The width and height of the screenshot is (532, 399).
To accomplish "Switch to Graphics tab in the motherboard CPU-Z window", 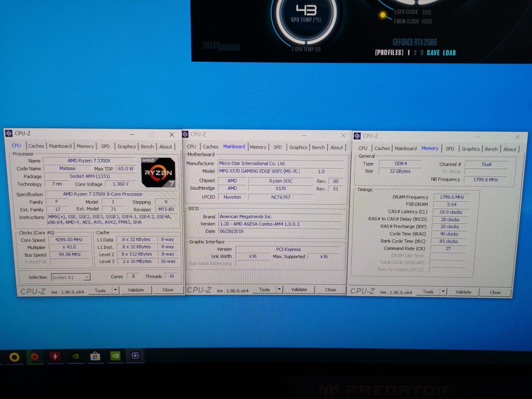I will click(298, 147).
